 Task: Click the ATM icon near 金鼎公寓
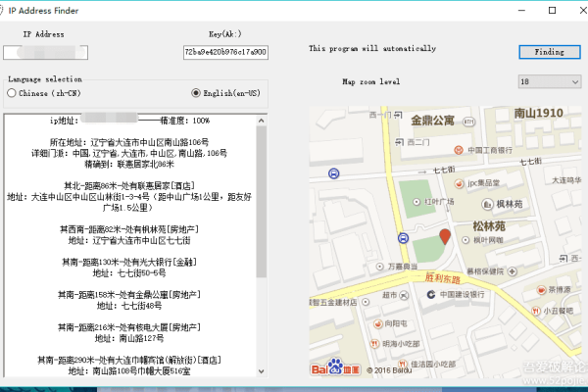click(x=468, y=122)
